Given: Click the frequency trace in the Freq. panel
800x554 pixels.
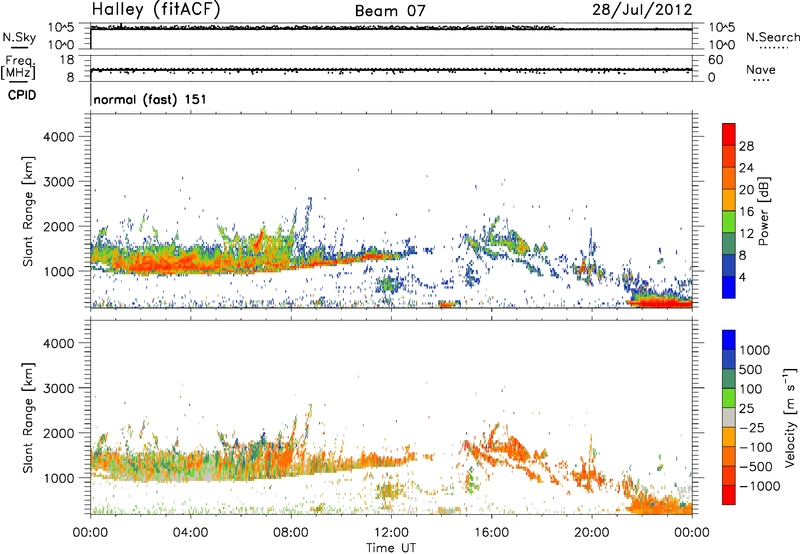Looking at the screenshot, I should (391, 70).
